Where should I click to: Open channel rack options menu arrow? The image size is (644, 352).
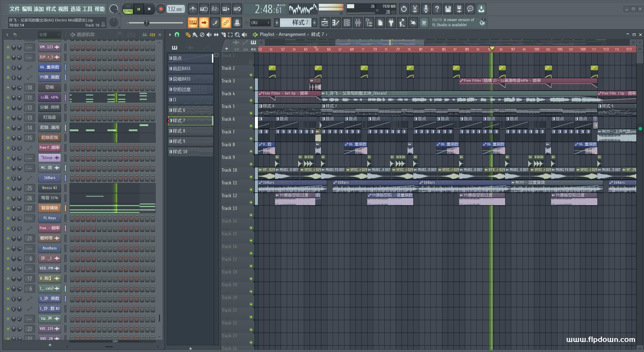[x=7, y=35]
